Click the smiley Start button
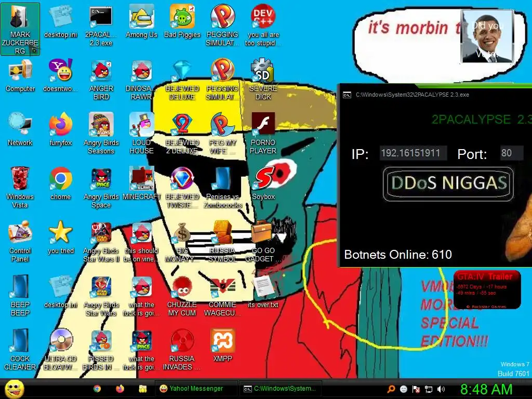Viewport: 532px width, 399px height. 14,389
